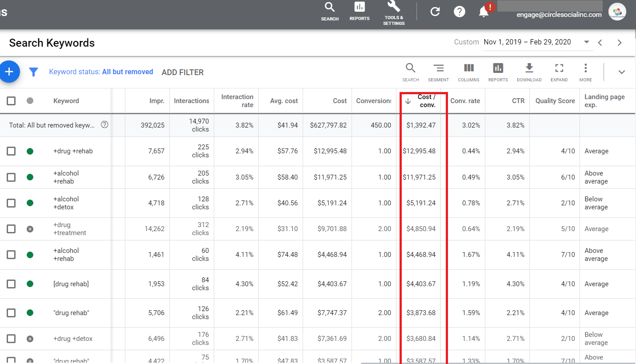
Task: Tick the checkbox for [drug rehab] keyword
Action: point(11,284)
